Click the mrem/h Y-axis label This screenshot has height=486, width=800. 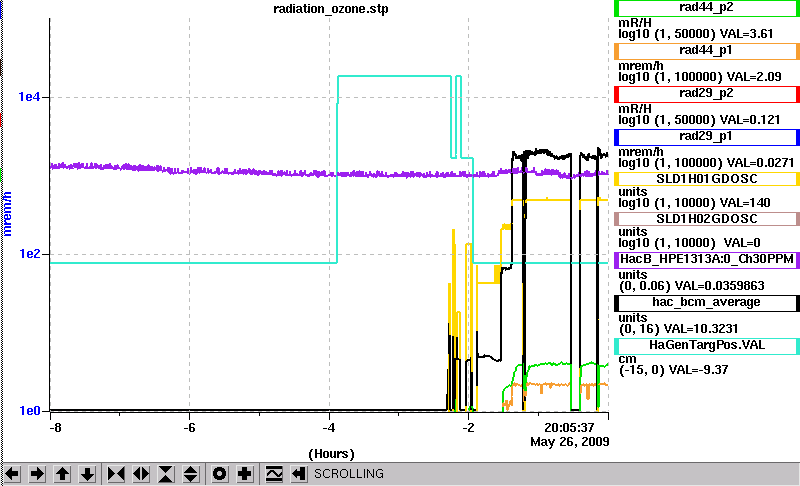[7, 214]
